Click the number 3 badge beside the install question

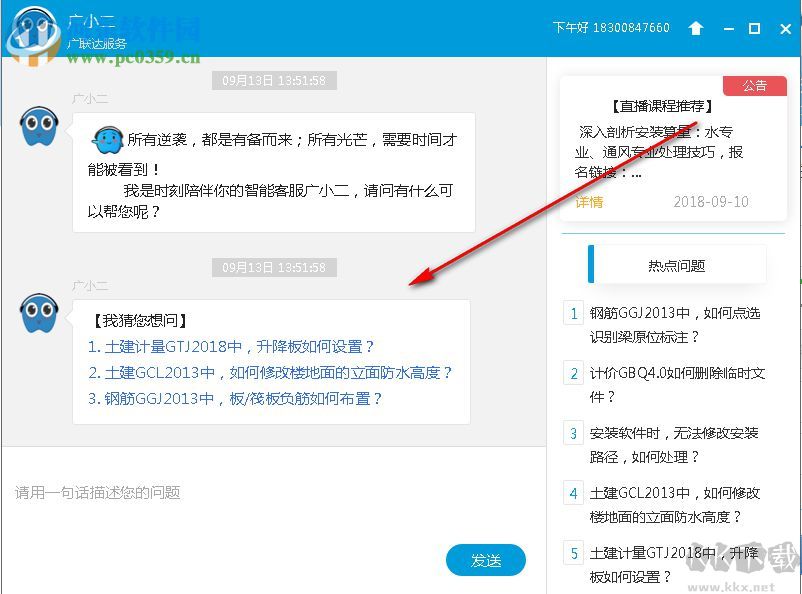[573, 433]
